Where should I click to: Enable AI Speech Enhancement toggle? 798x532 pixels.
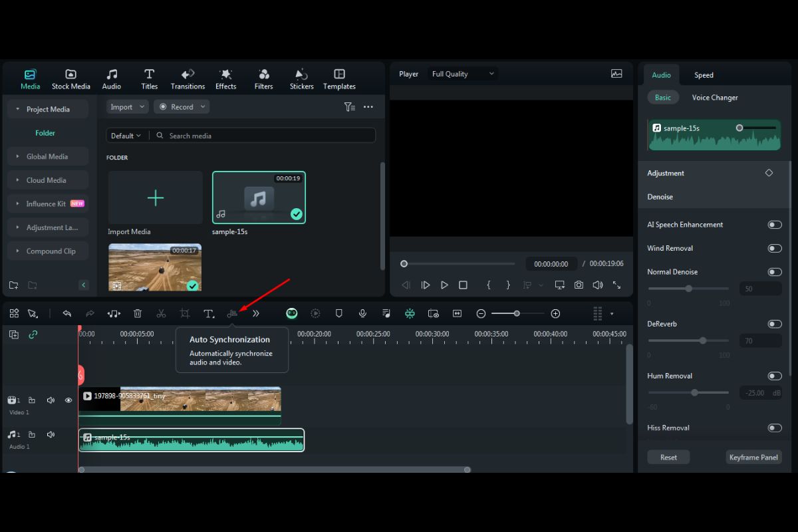pyautogui.click(x=775, y=225)
